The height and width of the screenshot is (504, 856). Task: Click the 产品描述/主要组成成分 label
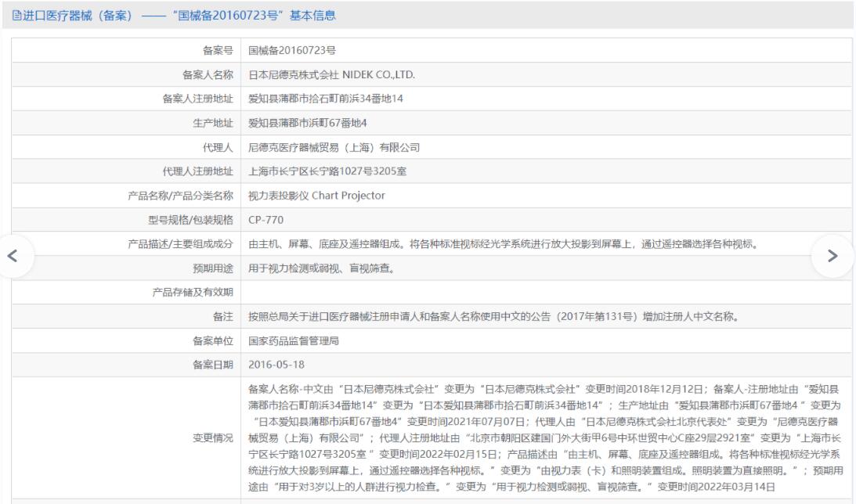181,244
